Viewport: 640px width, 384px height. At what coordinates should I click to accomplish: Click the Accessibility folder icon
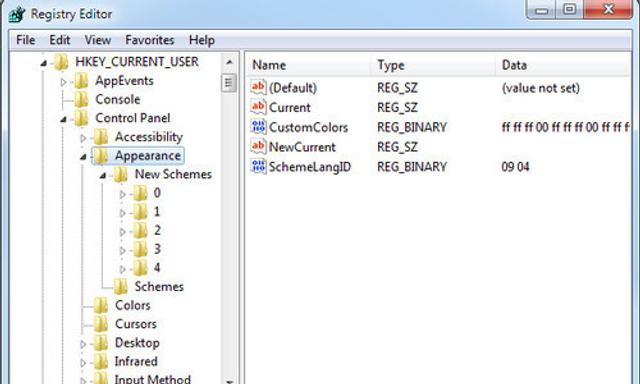coord(100,137)
